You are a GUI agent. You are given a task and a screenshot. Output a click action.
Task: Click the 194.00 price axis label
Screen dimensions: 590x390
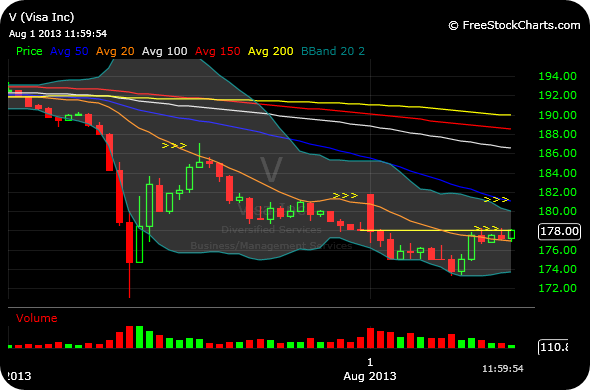pos(558,76)
